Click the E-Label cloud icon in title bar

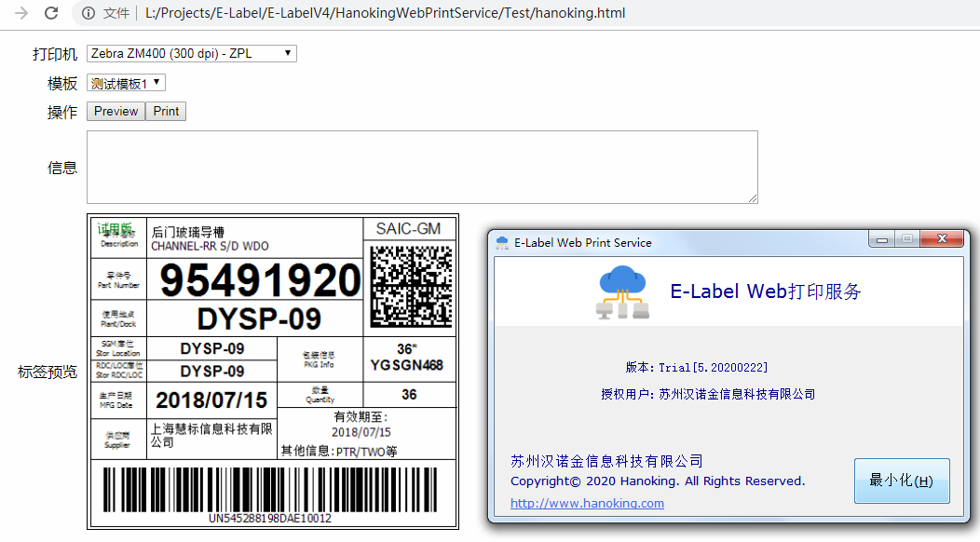[x=502, y=242]
